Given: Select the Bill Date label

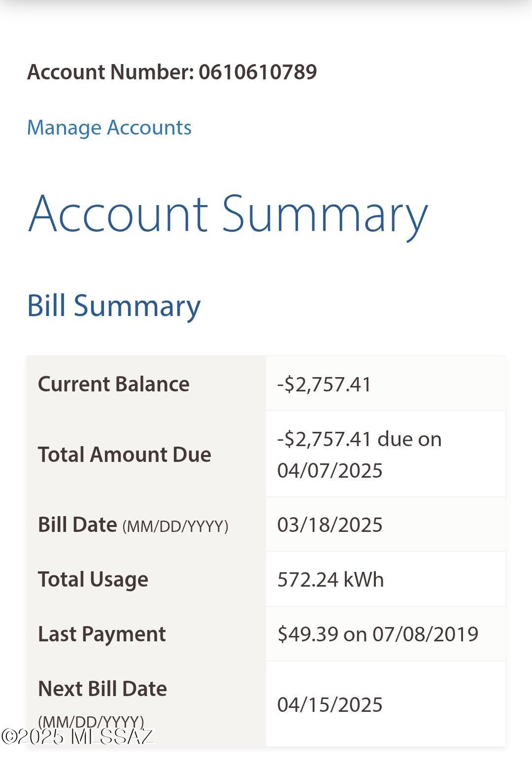Looking at the screenshot, I should [133, 525].
